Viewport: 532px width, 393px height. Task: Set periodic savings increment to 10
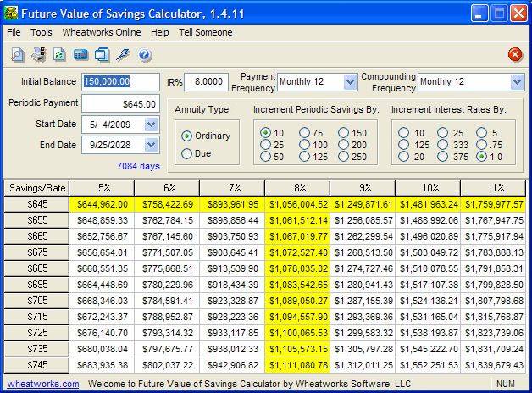tap(265, 133)
